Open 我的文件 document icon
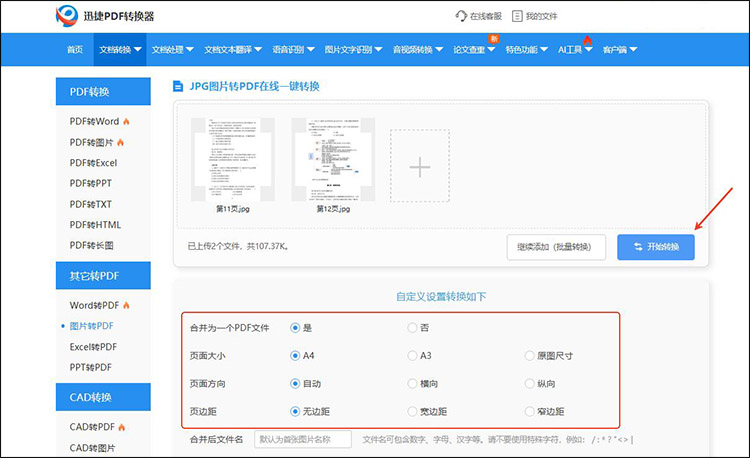 point(517,16)
